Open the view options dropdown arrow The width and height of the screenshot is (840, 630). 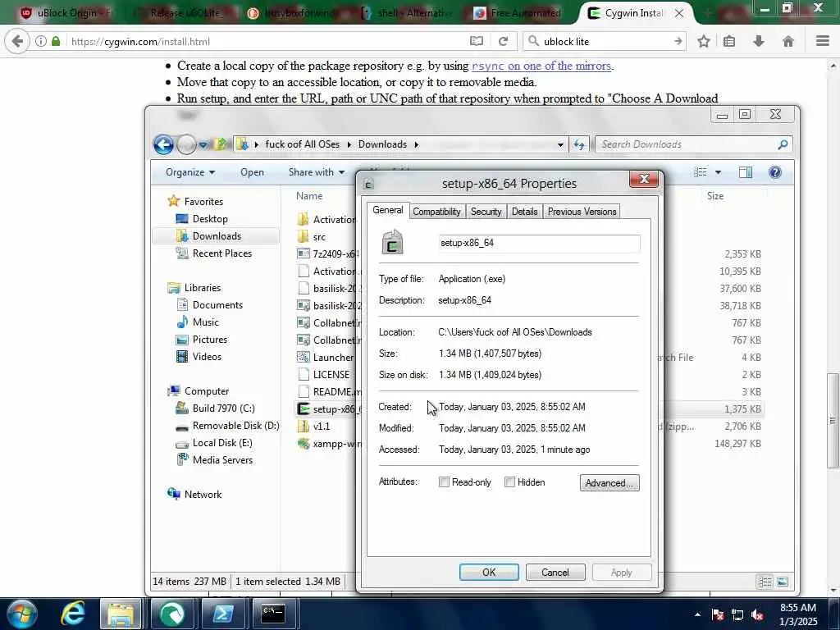[x=718, y=172]
